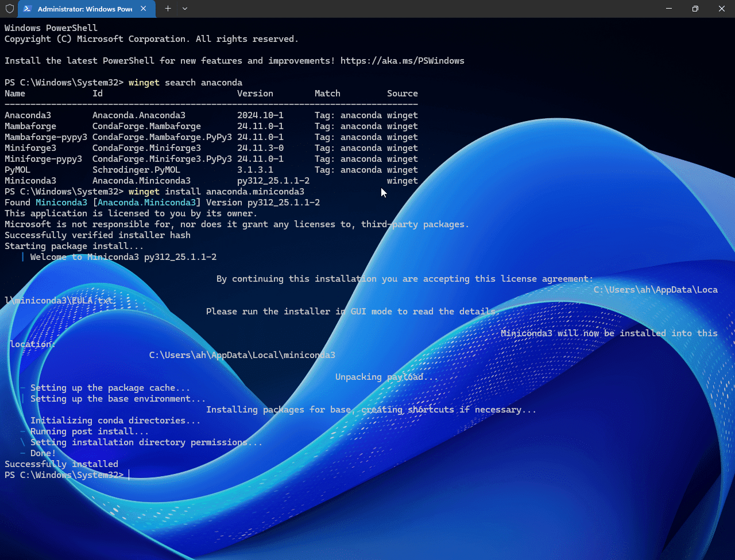Select the Mamba­forge row in search results

click(30, 126)
